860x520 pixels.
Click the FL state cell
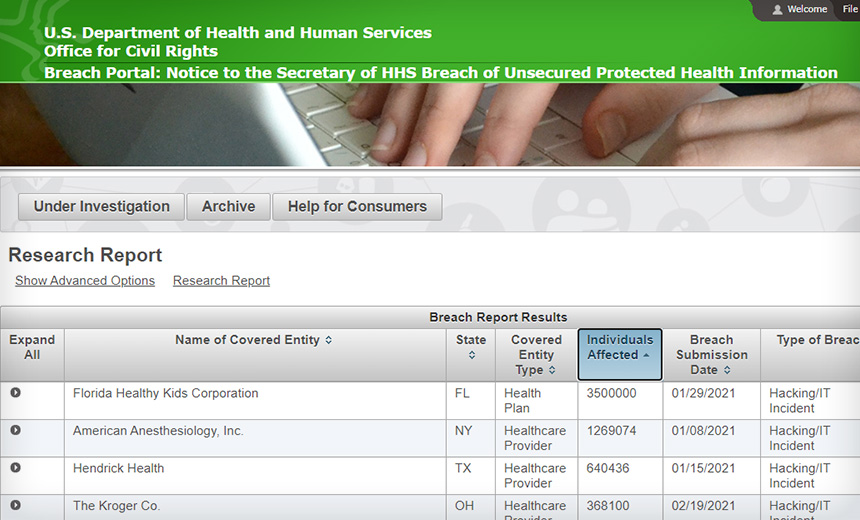pyautogui.click(x=471, y=400)
